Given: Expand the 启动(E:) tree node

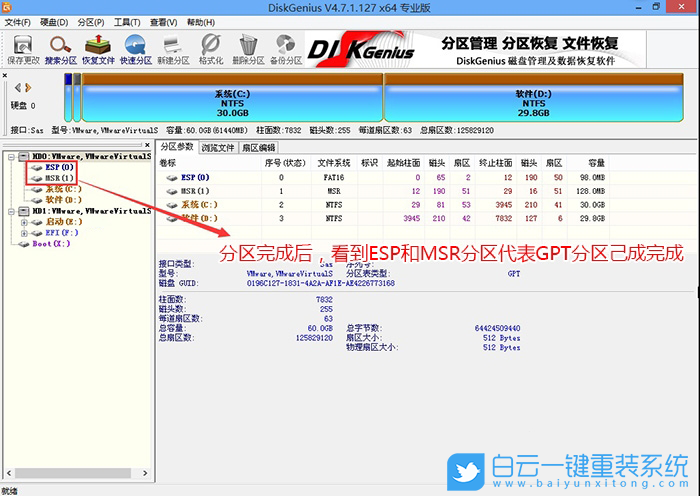Looking at the screenshot, I should point(24,222).
